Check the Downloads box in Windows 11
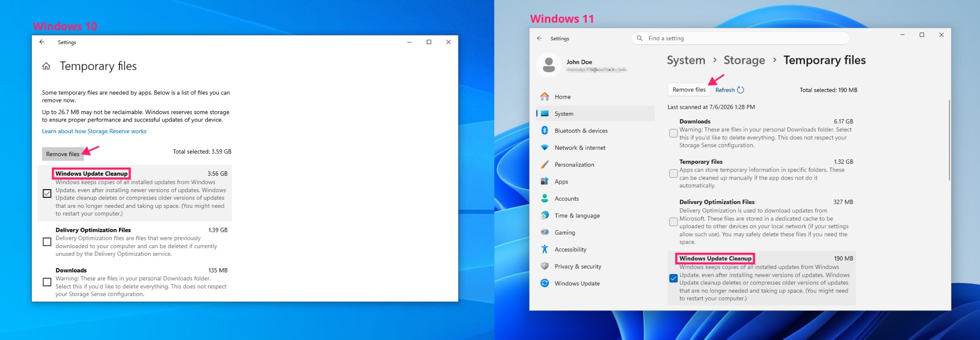Viewport: 980px width, 340px height. point(673,133)
